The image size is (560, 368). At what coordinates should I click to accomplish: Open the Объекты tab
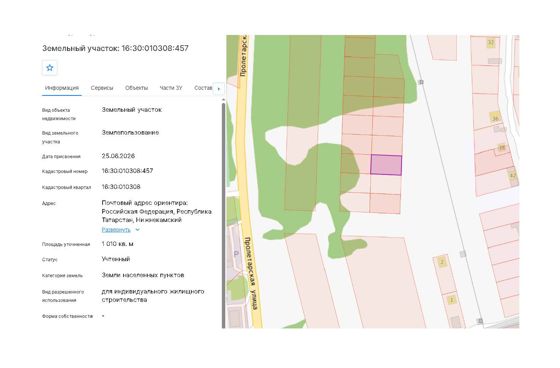click(x=136, y=88)
